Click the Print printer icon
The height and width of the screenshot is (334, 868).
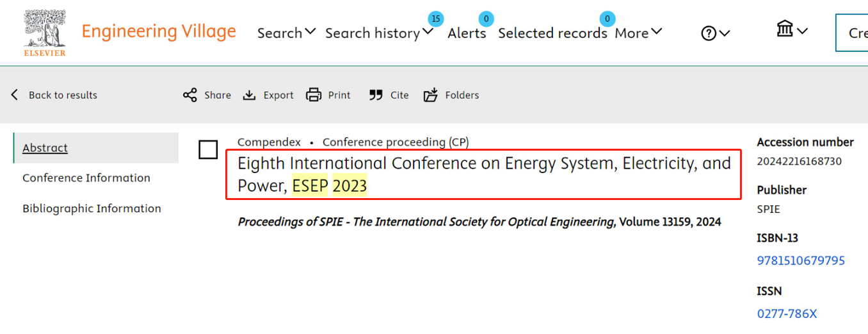click(x=314, y=95)
